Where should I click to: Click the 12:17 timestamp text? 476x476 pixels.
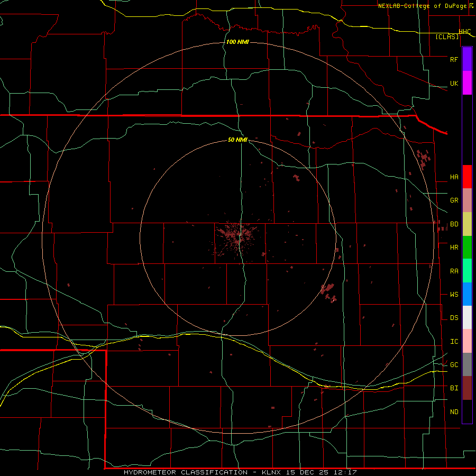pyautogui.click(x=346, y=472)
